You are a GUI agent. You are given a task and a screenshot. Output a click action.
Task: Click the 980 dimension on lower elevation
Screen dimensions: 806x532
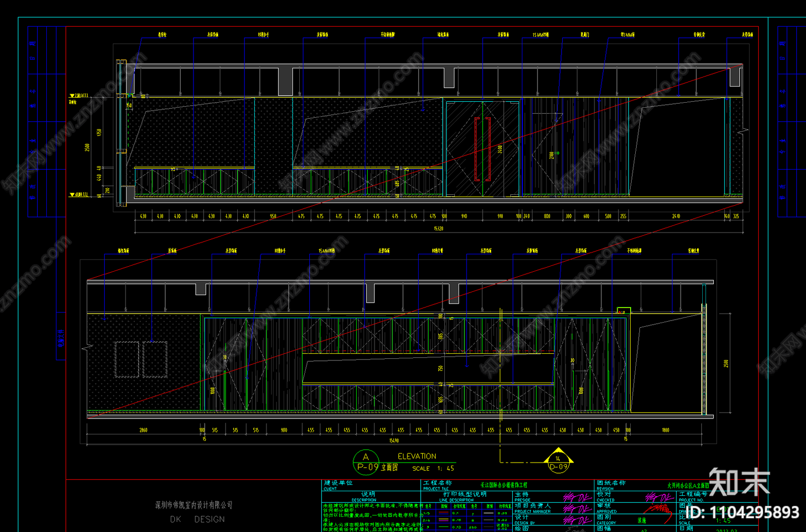click(x=284, y=430)
